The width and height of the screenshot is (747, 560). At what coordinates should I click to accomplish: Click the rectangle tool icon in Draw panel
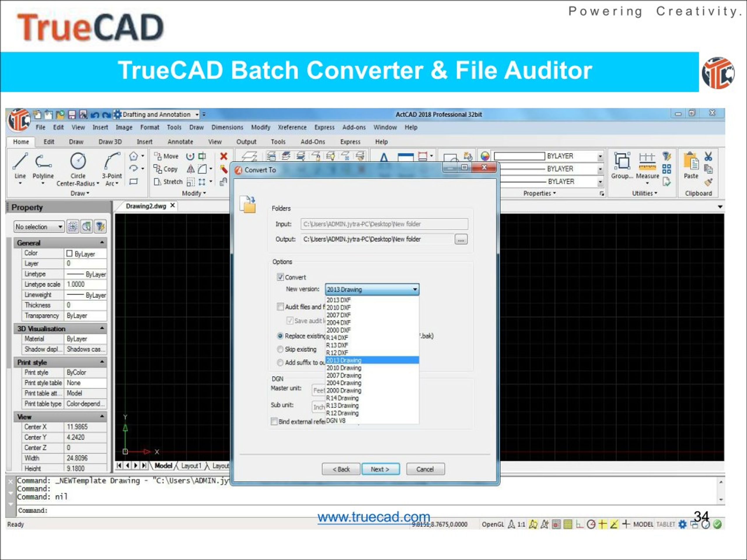pos(133,182)
